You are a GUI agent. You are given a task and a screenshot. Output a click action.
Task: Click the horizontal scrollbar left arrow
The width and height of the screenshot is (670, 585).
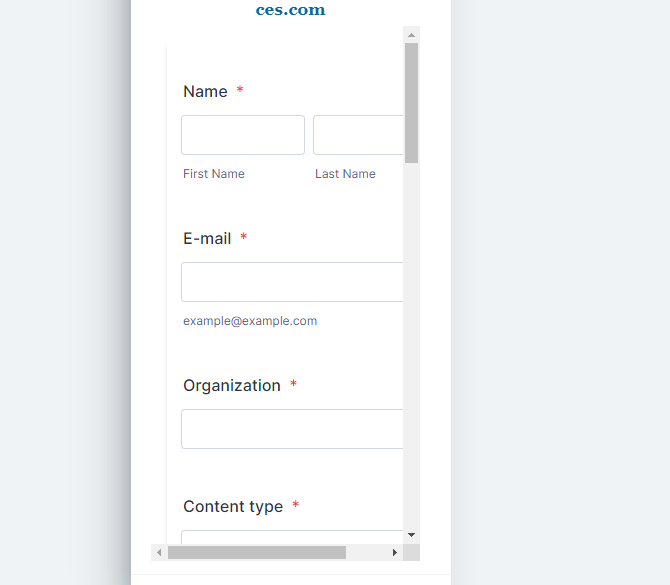(159, 553)
